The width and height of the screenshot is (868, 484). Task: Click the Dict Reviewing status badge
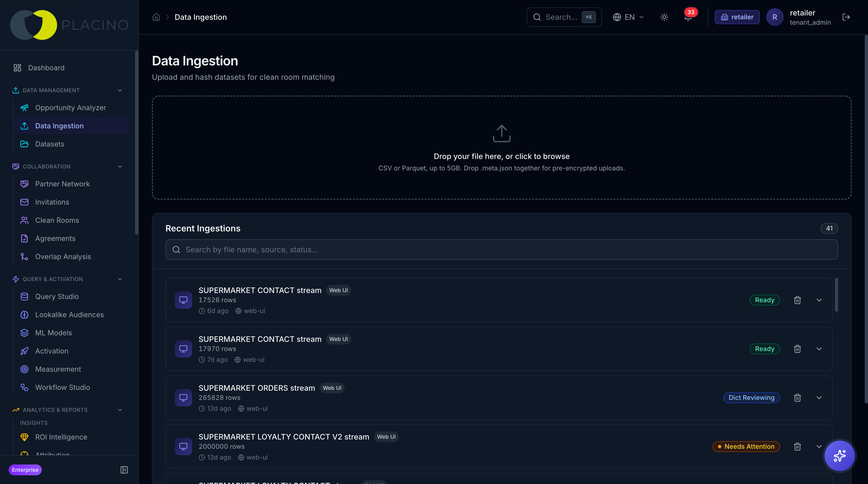click(x=751, y=398)
